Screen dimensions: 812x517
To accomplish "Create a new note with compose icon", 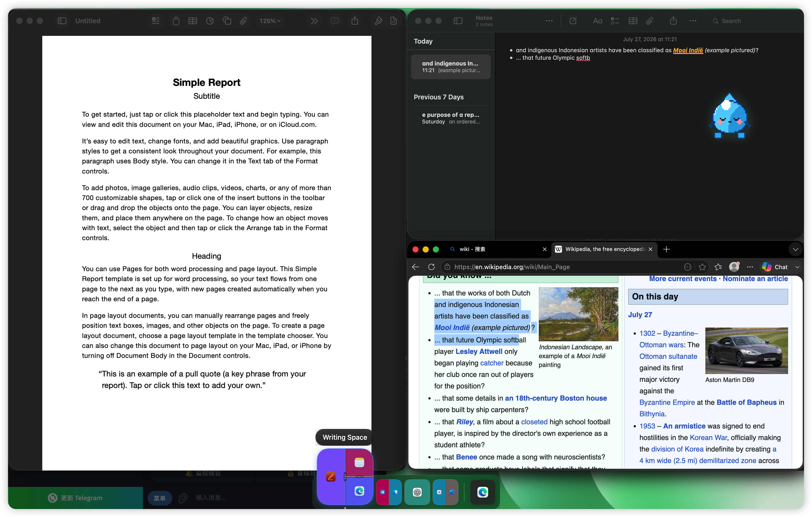I will [573, 21].
